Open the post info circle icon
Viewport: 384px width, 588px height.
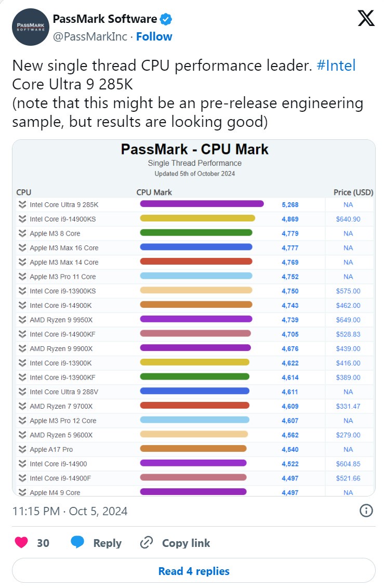(366, 511)
